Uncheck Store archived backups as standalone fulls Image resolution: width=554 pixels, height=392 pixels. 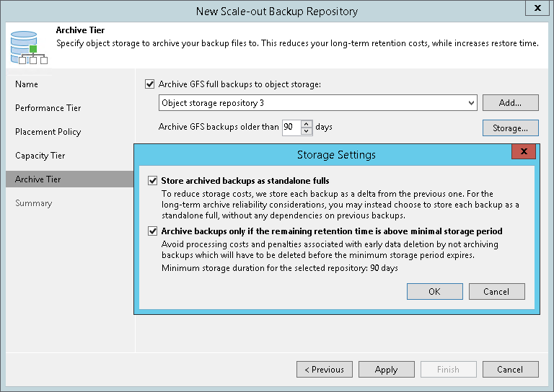pyautogui.click(x=152, y=181)
